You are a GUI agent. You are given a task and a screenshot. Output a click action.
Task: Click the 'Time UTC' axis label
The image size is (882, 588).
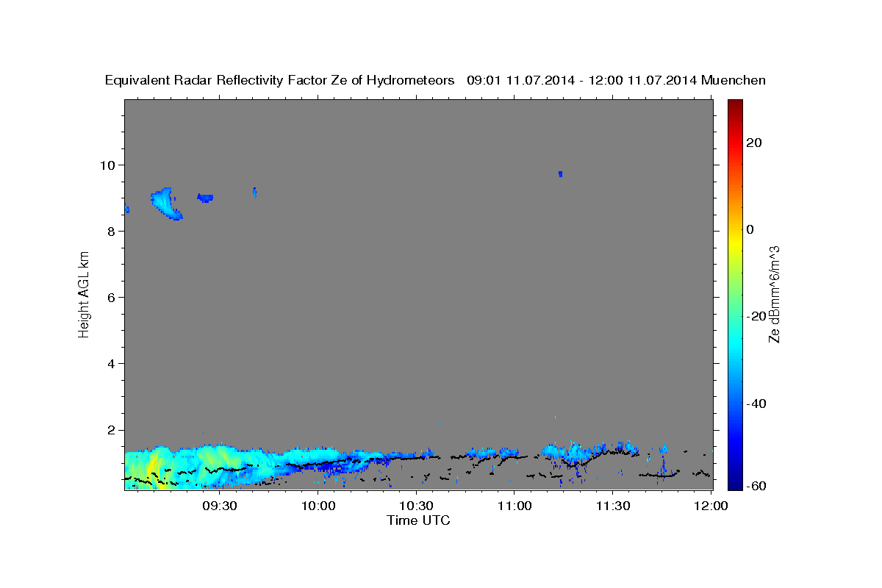coord(418,520)
